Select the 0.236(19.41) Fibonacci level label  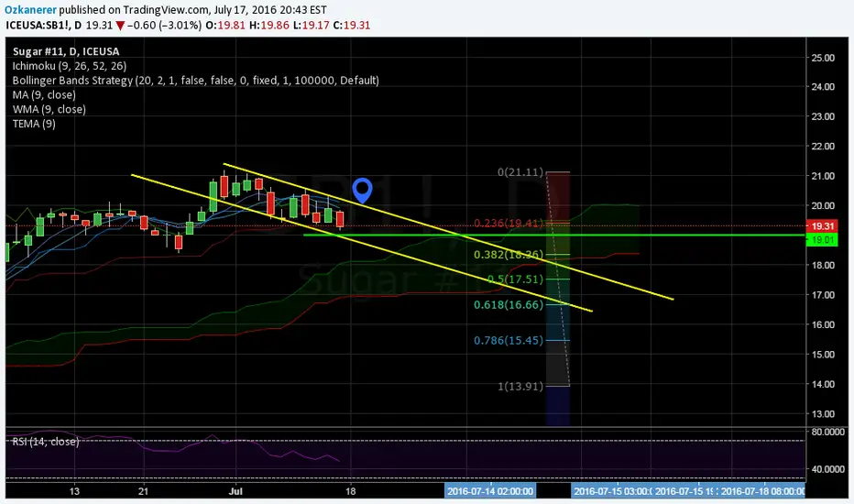[x=509, y=223]
